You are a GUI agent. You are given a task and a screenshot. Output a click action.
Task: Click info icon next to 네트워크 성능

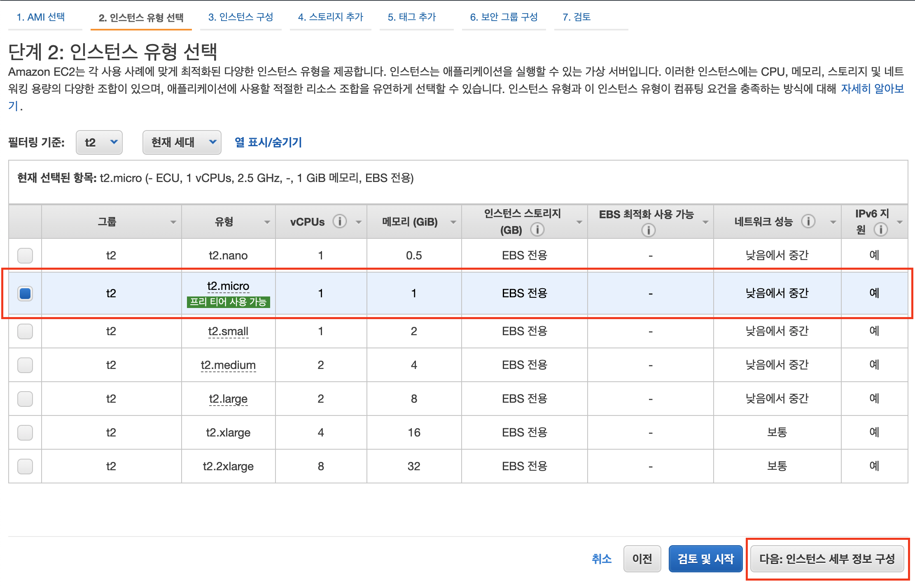point(808,222)
